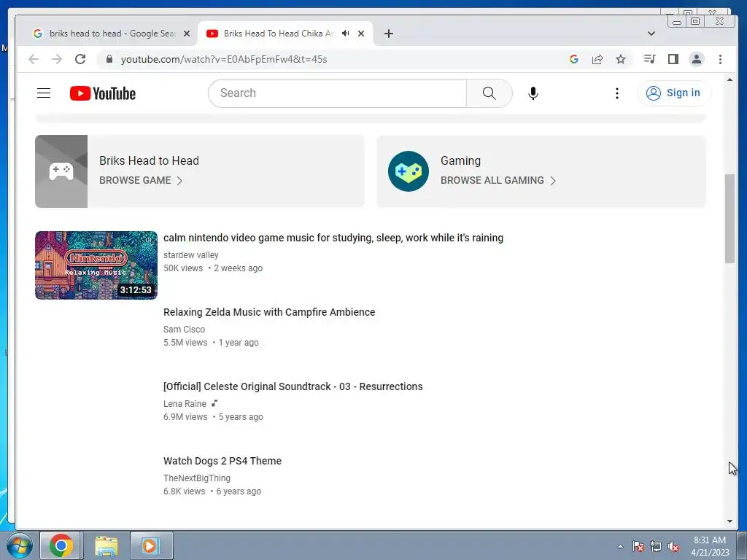Click Chrome icon in taskbar
Viewport: 747px width, 560px height.
(61, 545)
